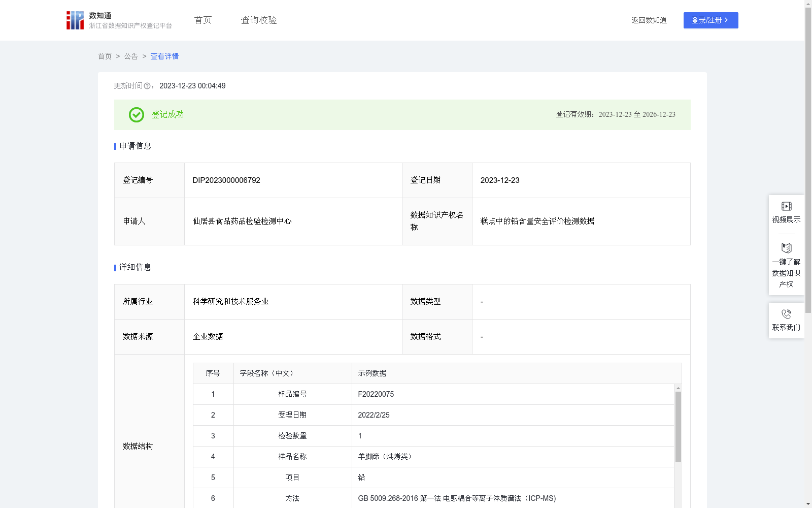
Task: Open the 查询校验 nav tab
Action: pos(259,20)
